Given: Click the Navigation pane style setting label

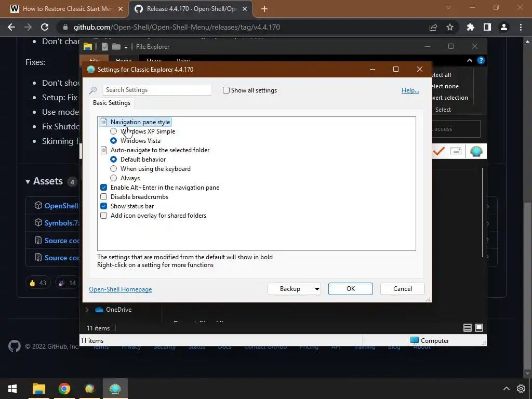Looking at the screenshot, I should (x=140, y=122).
